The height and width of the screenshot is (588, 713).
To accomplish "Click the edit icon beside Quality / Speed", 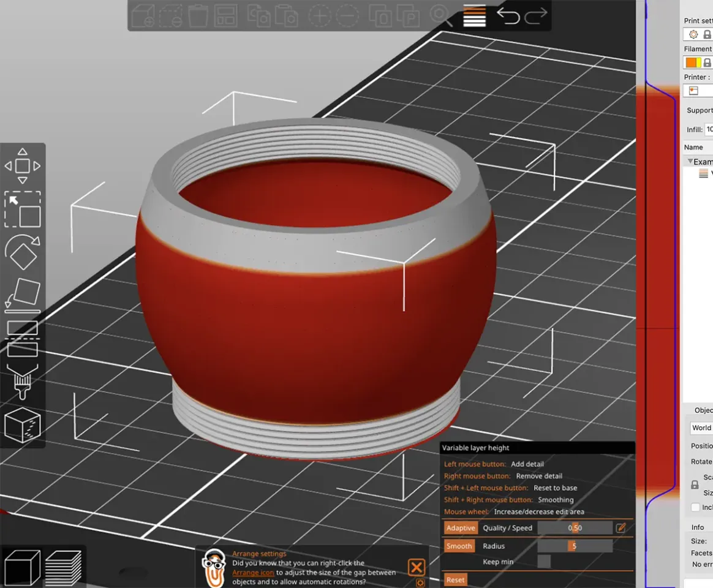I will point(621,527).
